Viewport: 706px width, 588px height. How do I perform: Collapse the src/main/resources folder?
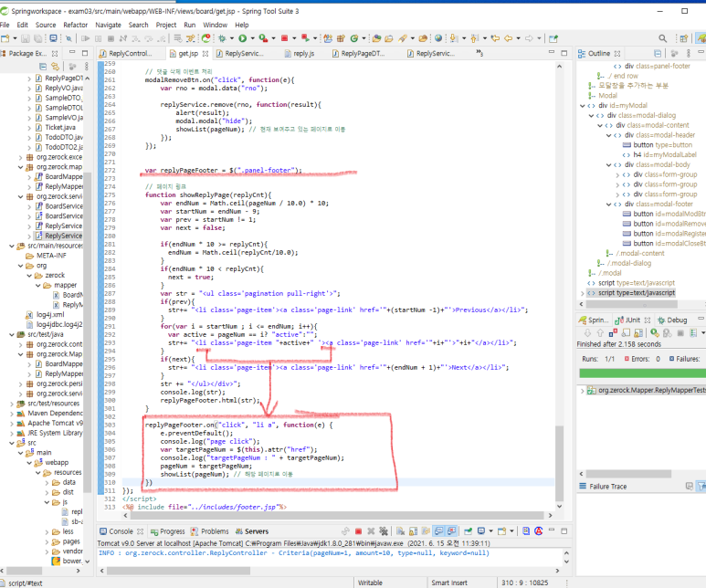(x=12, y=246)
